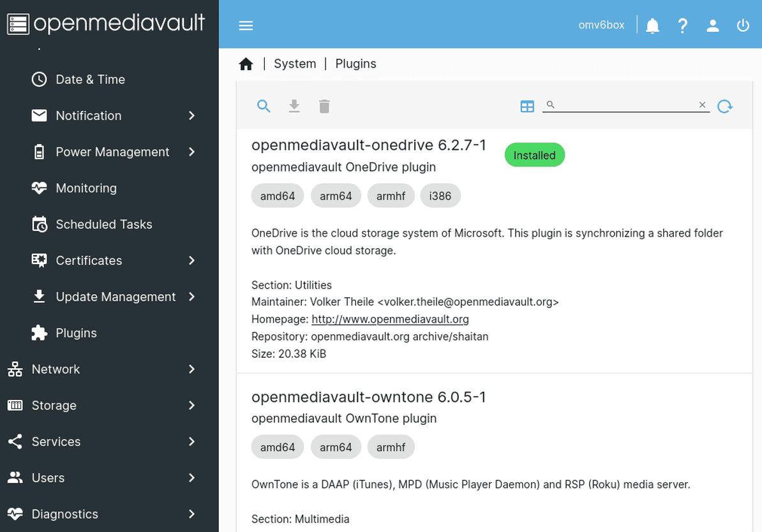762x532 pixels.
Task: Click the Notification envelope icon
Action: [40, 115]
